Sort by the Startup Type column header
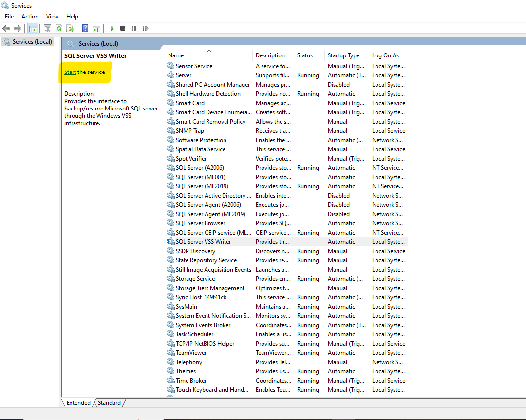Image resolution: width=526 pixels, height=420 pixels. [x=347, y=55]
